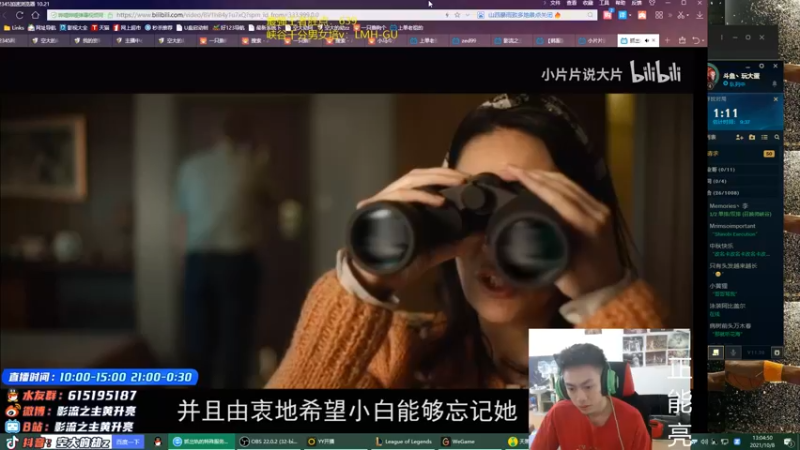Toggle League voice microphone at panel bottom

[733, 352]
